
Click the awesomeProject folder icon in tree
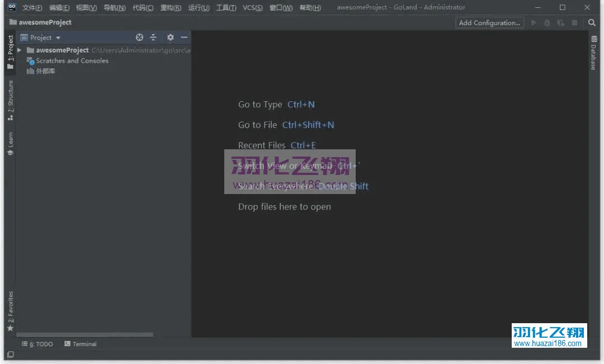point(30,50)
